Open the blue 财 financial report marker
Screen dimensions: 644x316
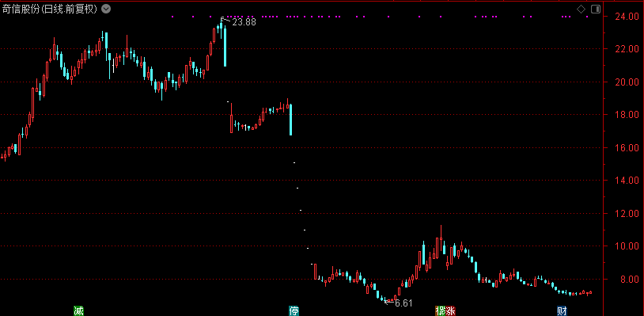tap(563, 310)
